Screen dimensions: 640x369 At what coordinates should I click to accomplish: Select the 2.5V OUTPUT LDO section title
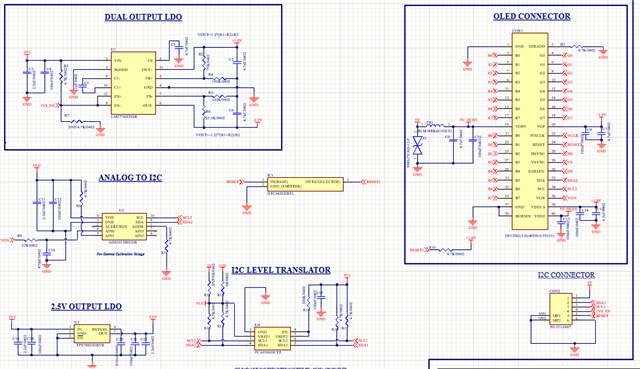click(86, 307)
